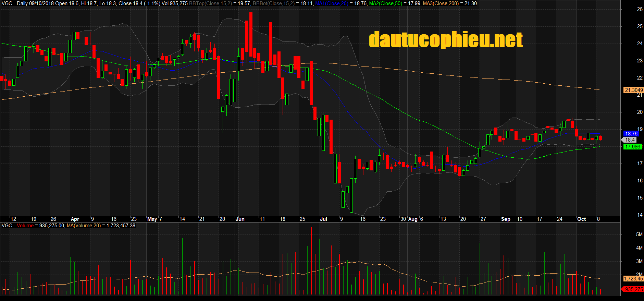The image size is (644, 301).
Task: Select the MA3(Close,200) indicator label in header
Action: pos(441,3)
